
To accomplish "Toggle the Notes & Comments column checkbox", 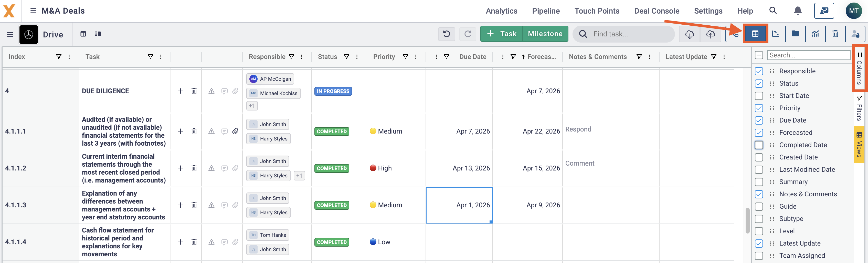I will [x=759, y=194].
